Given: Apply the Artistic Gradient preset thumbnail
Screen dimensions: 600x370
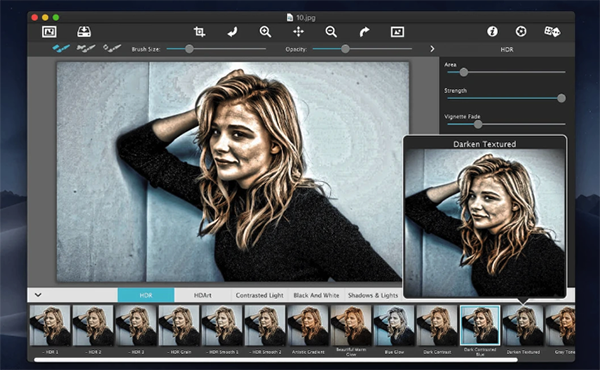Looking at the screenshot, I should click(308, 325).
